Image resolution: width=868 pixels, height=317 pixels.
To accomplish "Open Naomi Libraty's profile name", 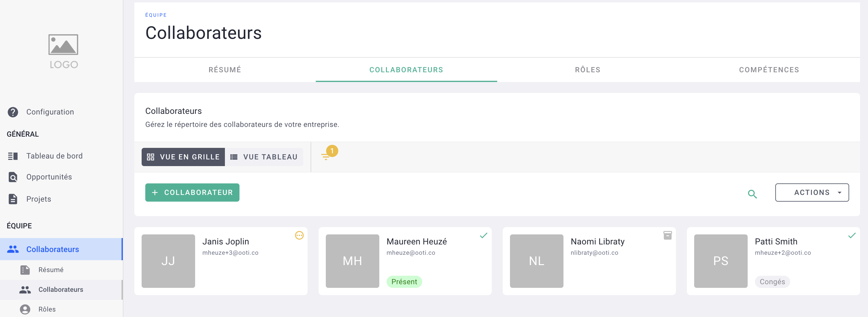I will pyautogui.click(x=598, y=242).
